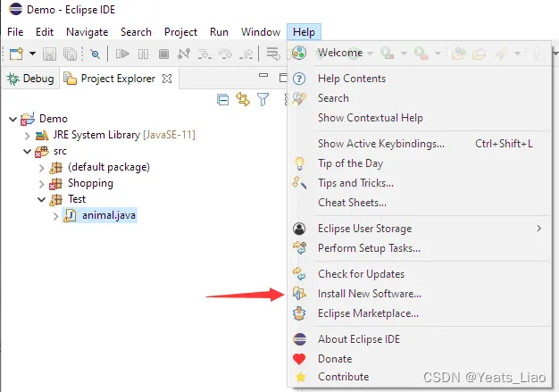
Task: Select the Demo project in the tree
Action: (x=53, y=119)
